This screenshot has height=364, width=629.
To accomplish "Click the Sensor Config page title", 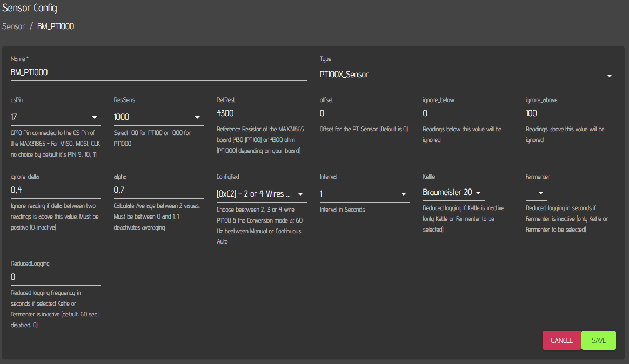I will tap(30, 8).
